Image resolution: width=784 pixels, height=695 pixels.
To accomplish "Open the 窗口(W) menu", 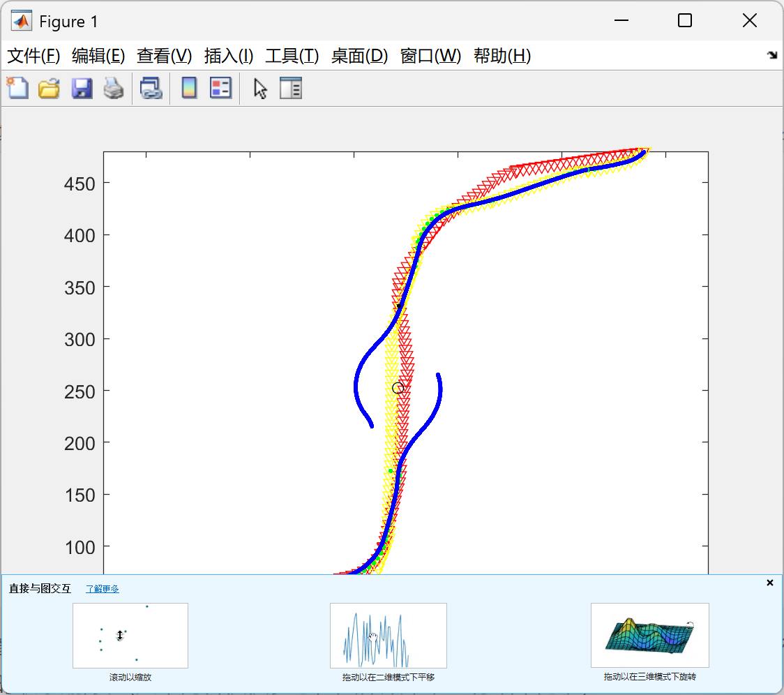I will pyautogui.click(x=430, y=56).
